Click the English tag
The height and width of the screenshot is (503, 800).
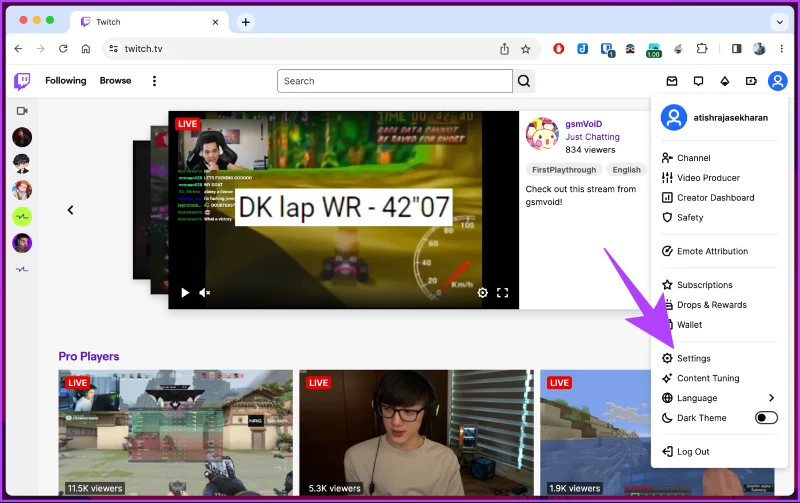pos(627,170)
